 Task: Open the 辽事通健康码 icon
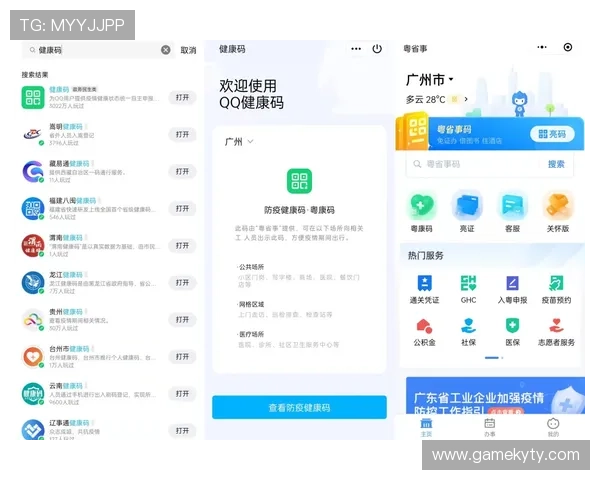(x=33, y=429)
